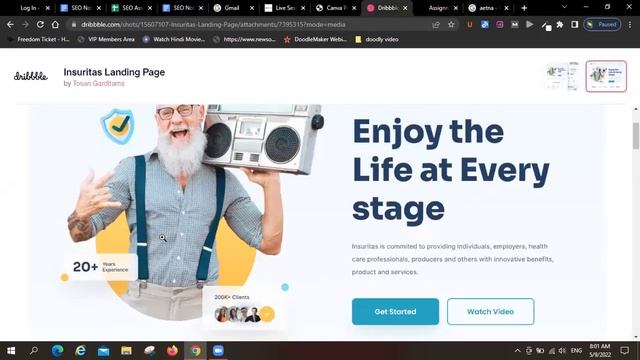Switch to the Canva tab

336,8
